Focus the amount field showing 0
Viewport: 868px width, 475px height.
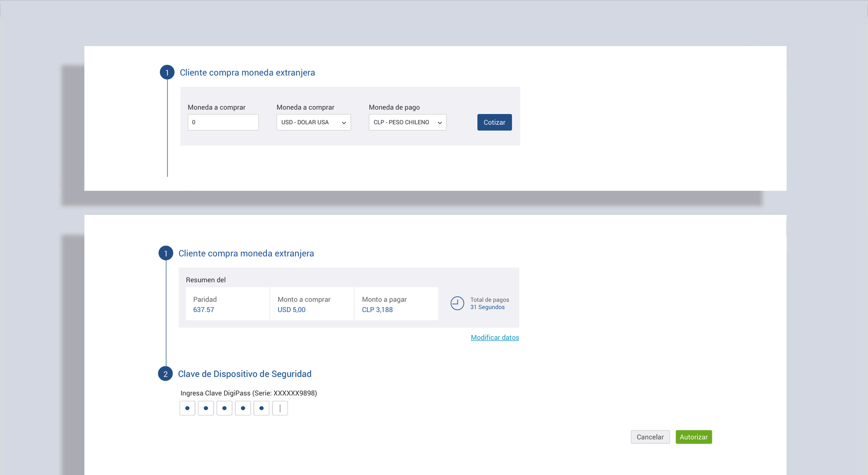click(x=223, y=122)
